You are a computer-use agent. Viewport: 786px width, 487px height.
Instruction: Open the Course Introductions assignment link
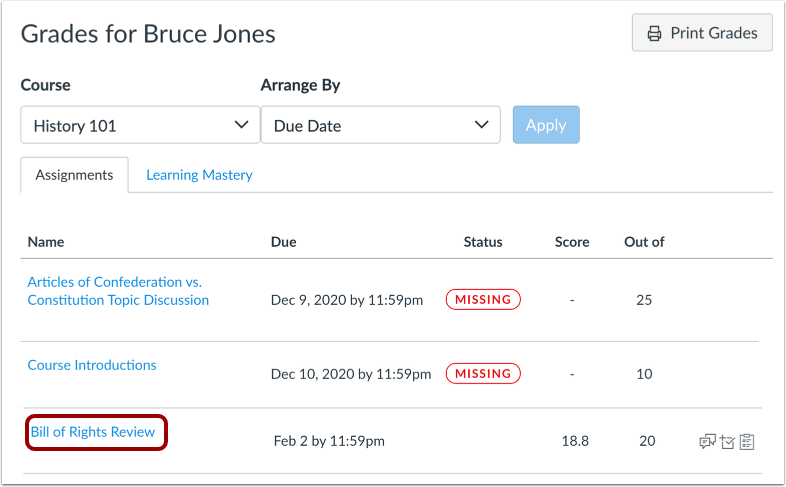[x=92, y=365]
